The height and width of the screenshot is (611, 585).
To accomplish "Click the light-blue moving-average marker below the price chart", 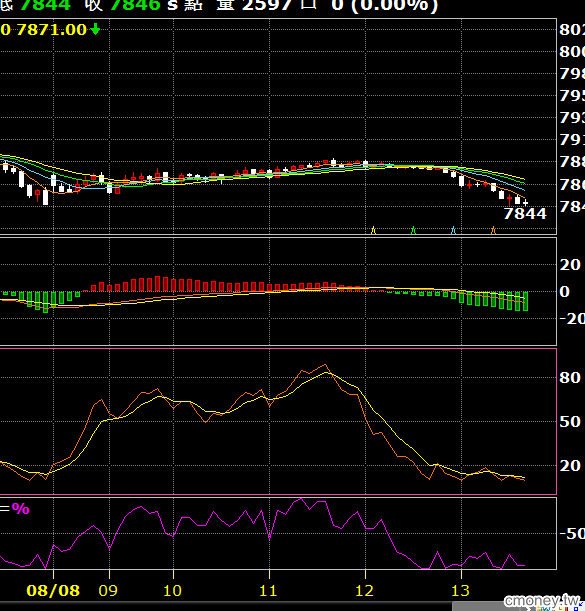I will pyautogui.click(x=453, y=230).
